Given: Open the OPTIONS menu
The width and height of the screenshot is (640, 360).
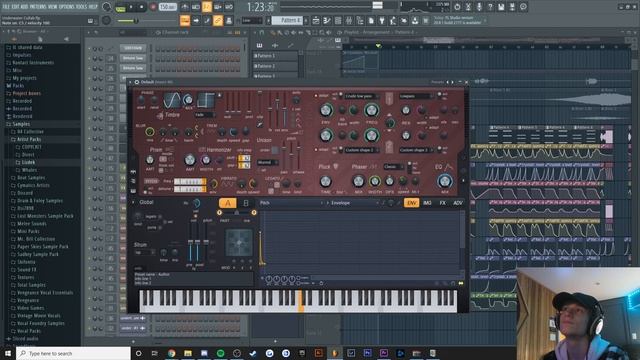Looking at the screenshot, I should coord(67,7).
